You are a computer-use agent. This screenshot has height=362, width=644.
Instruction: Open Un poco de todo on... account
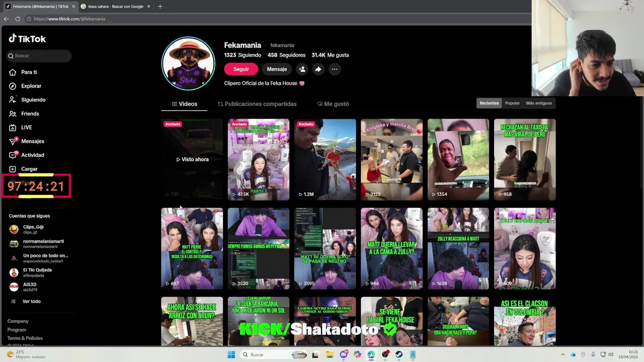pyautogui.click(x=38, y=258)
